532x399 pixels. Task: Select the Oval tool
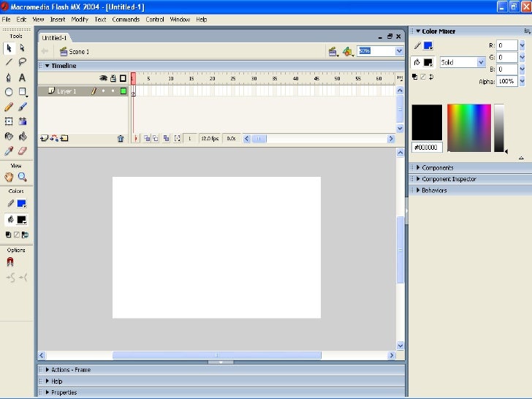[9, 92]
